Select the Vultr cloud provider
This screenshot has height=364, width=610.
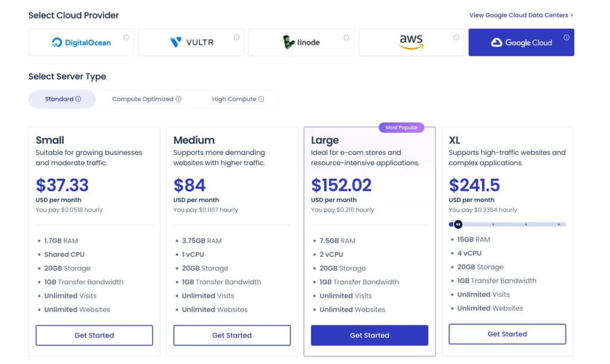tap(191, 42)
